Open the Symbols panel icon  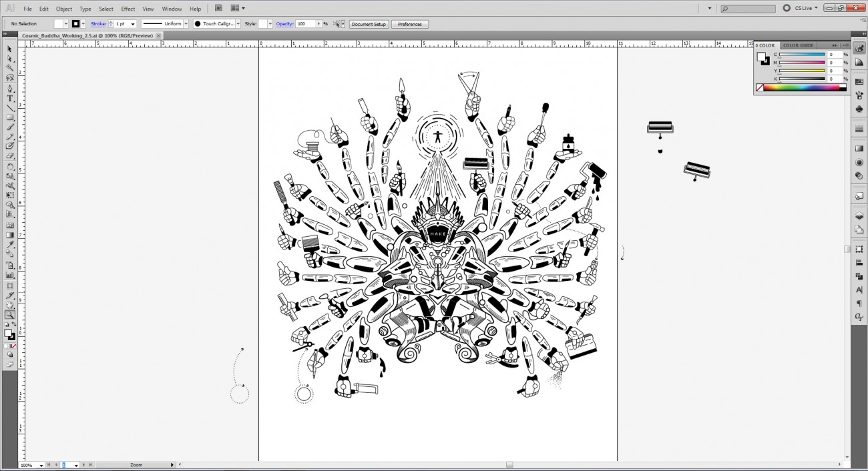pos(859,109)
